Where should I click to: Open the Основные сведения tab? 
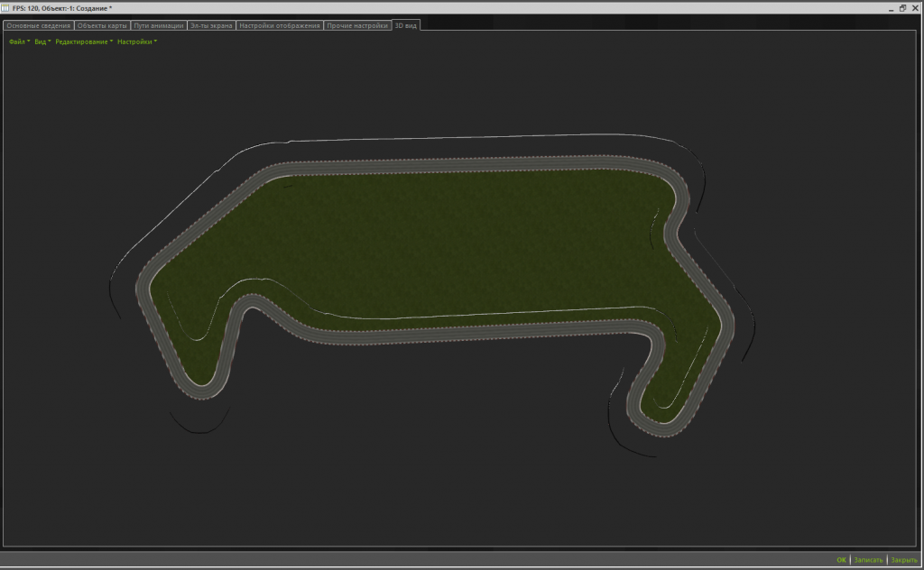(x=38, y=25)
